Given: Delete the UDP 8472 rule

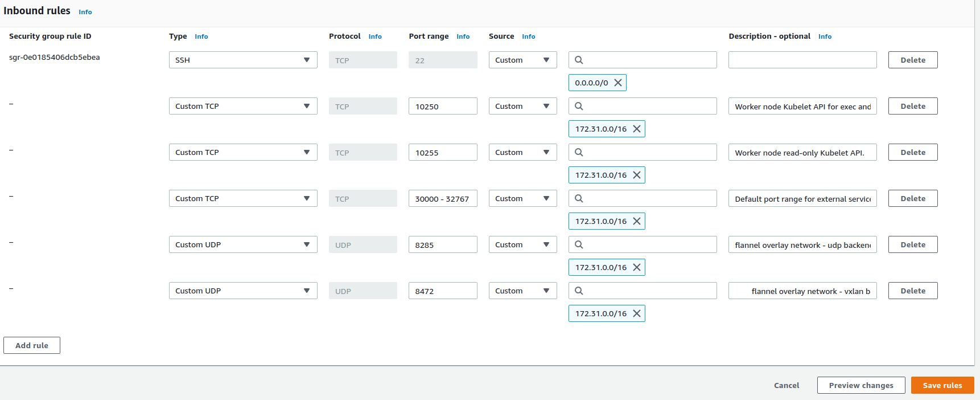Looking at the screenshot, I should [x=913, y=291].
